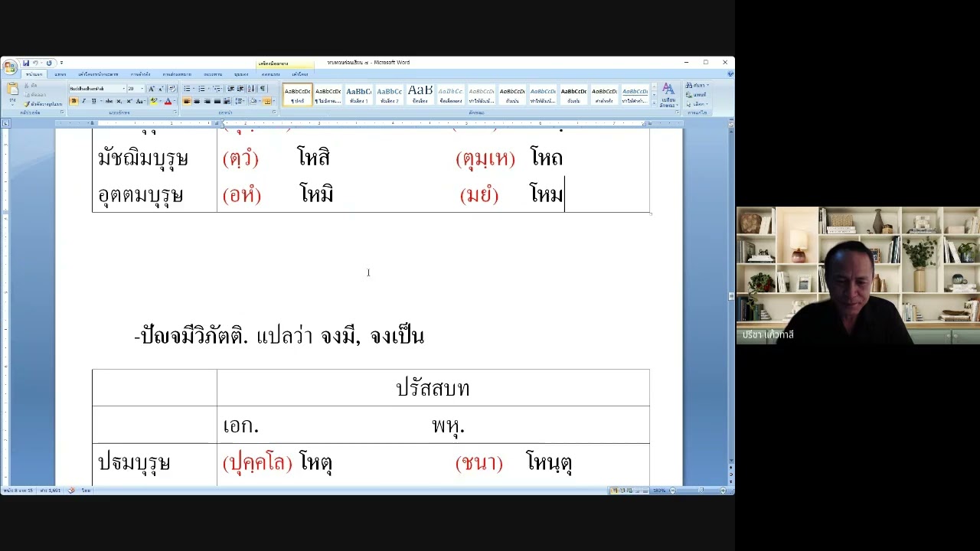
Task: Open Font dialog launcher in font group
Action: click(175, 112)
